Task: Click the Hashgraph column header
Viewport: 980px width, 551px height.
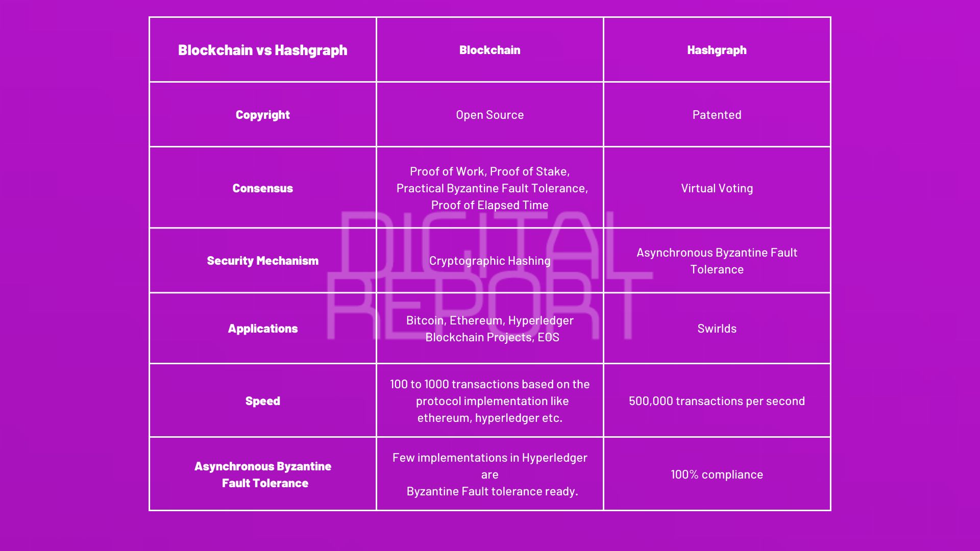Action: click(717, 51)
